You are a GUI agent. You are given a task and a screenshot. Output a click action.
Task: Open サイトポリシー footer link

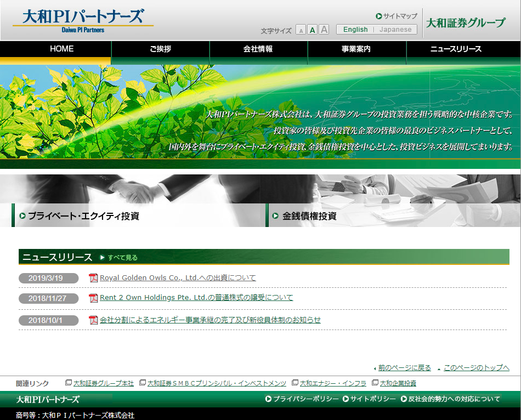(373, 399)
